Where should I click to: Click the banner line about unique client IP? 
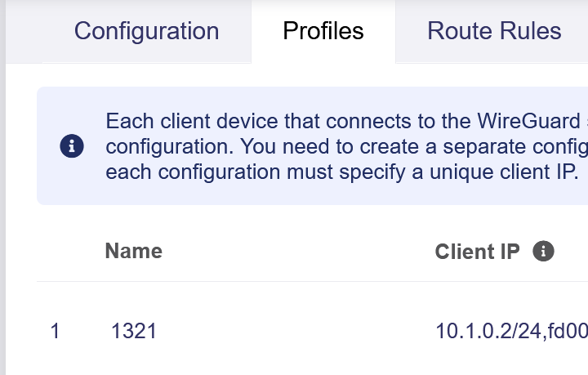[x=343, y=173]
